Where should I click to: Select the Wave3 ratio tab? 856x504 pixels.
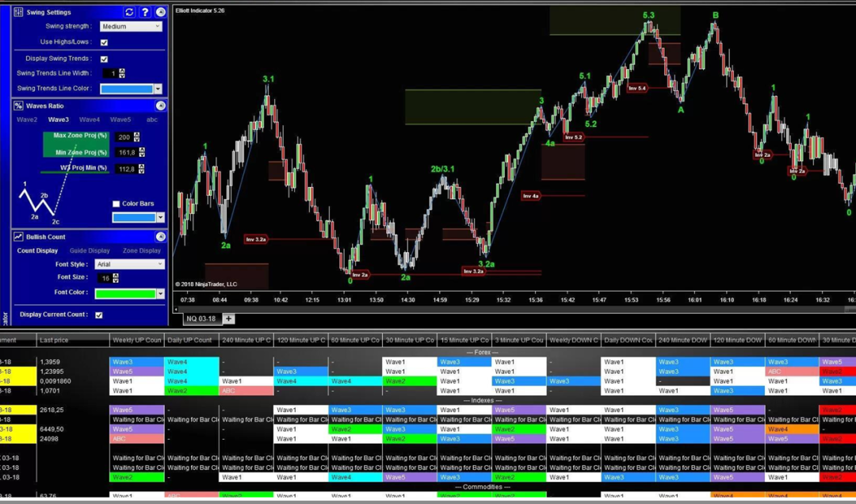pos(59,120)
